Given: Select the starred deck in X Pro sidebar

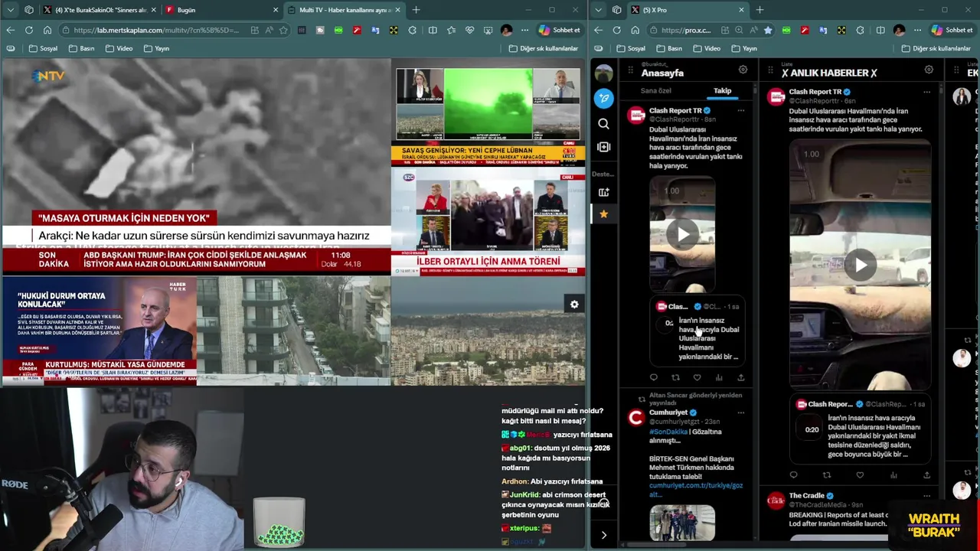Looking at the screenshot, I should (x=603, y=214).
